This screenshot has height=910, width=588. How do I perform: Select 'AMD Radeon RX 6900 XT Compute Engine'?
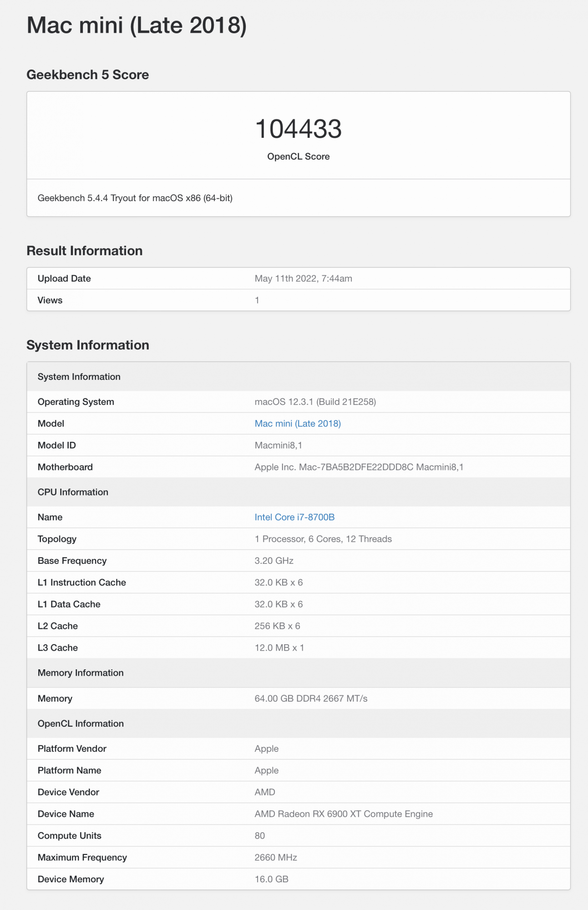point(344,814)
